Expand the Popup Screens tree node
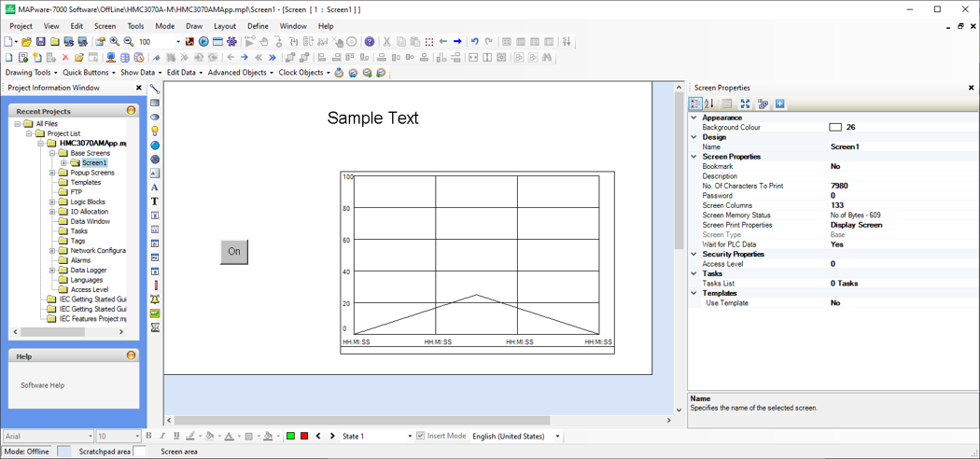The height and width of the screenshot is (459, 980). coord(52,173)
